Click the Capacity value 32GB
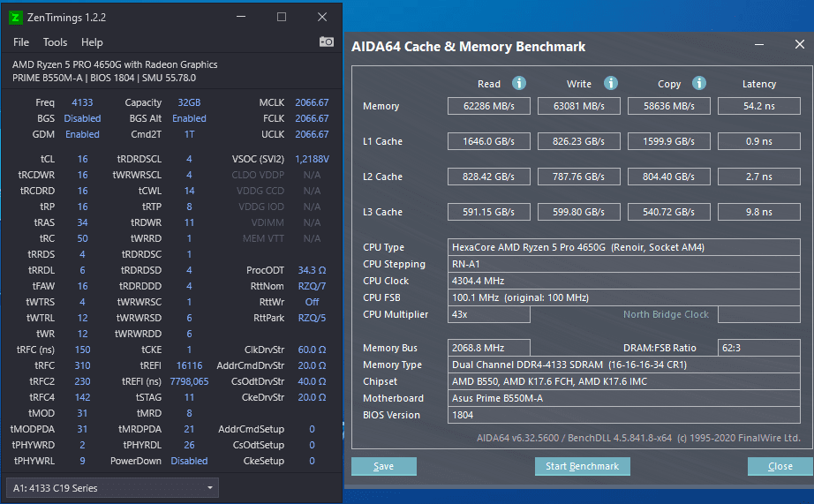The image size is (814, 504). click(189, 102)
